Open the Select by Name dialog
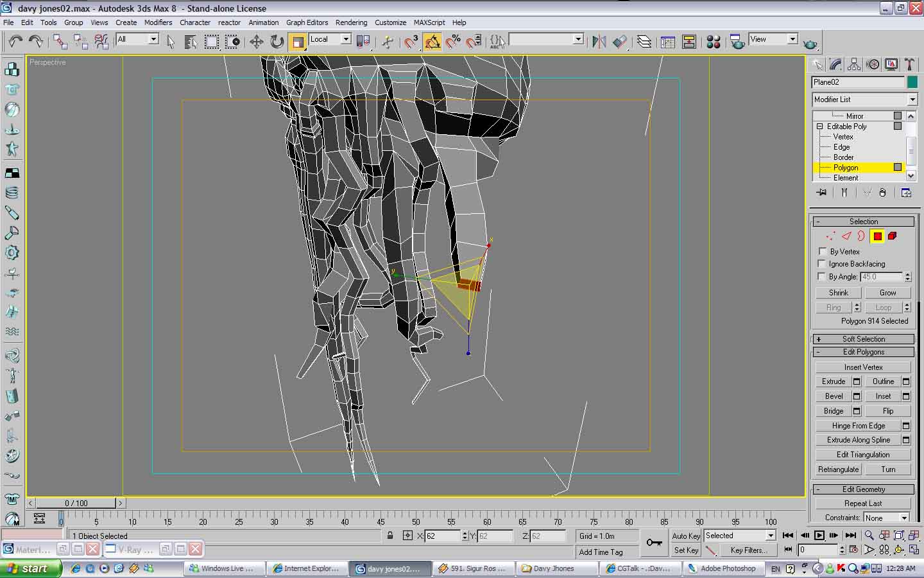 pos(191,42)
